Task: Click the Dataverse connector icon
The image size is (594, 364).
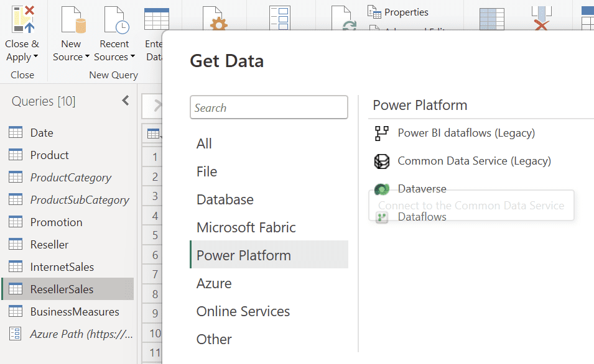Action: 381,189
